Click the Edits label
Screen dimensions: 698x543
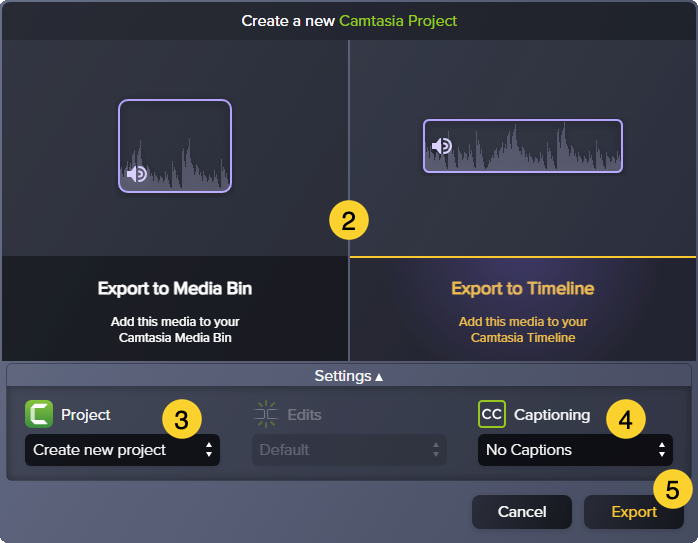(x=304, y=414)
